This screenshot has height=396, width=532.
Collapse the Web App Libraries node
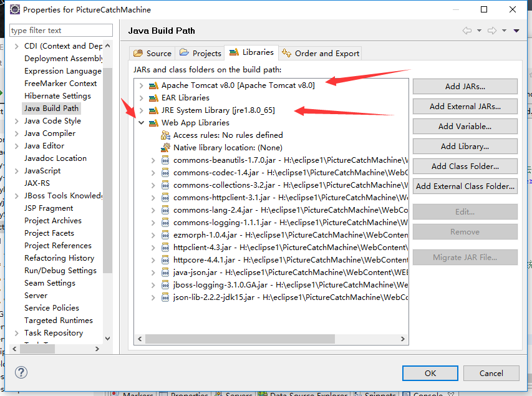click(141, 123)
